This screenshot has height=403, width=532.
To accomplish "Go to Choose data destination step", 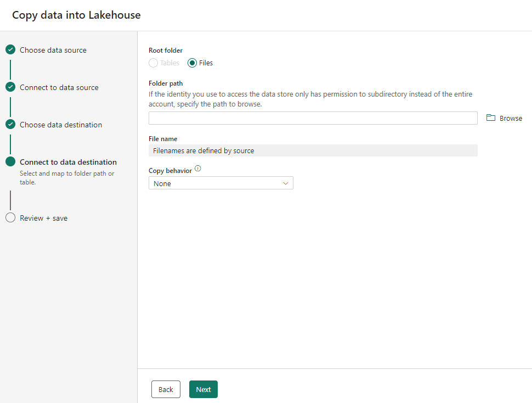I will [x=61, y=125].
